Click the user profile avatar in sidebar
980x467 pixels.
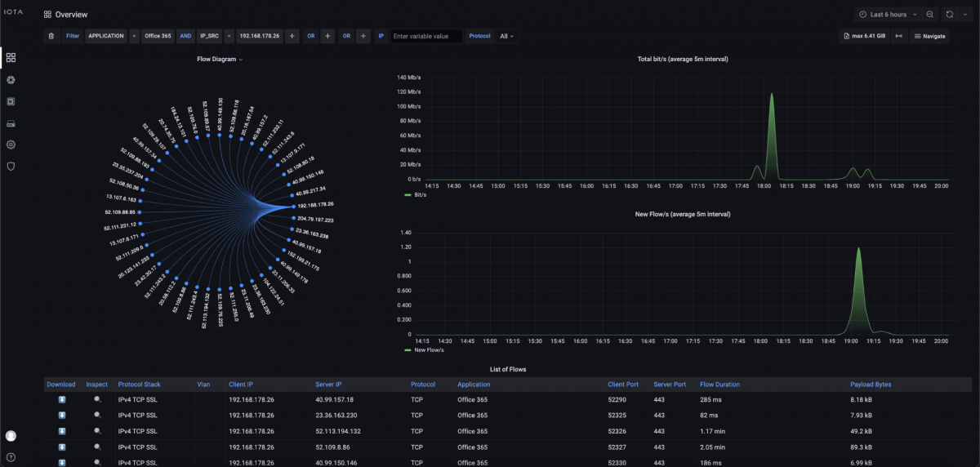tap(11, 436)
